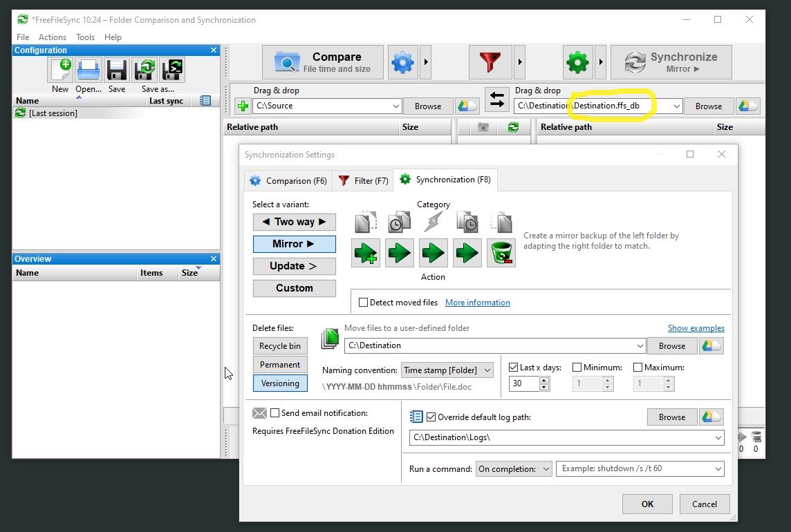Click the right-only delete recycle action icon
This screenshot has width=791, height=532.
(501, 253)
